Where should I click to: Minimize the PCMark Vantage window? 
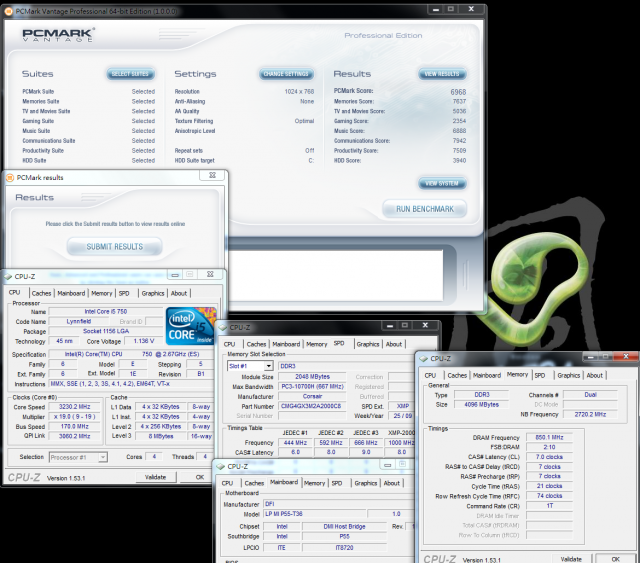click(x=436, y=9)
